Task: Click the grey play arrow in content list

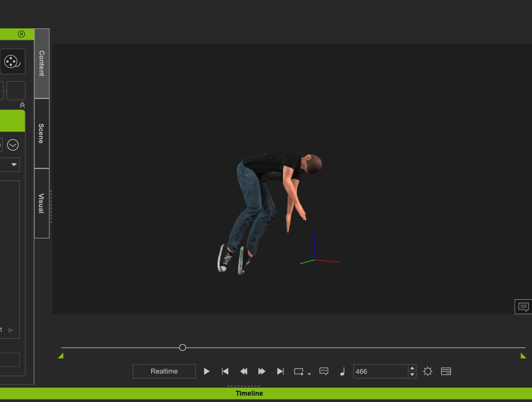Action: [11, 330]
